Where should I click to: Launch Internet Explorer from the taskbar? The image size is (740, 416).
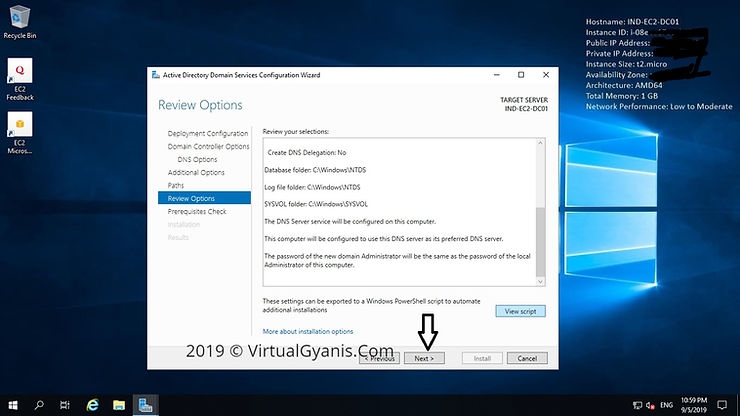pyautogui.click(x=92, y=405)
